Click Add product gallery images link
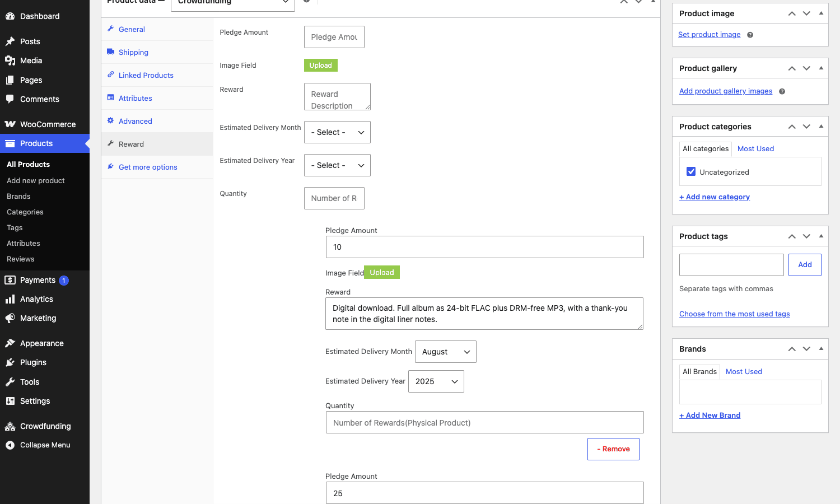840x504 pixels. [726, 91]
